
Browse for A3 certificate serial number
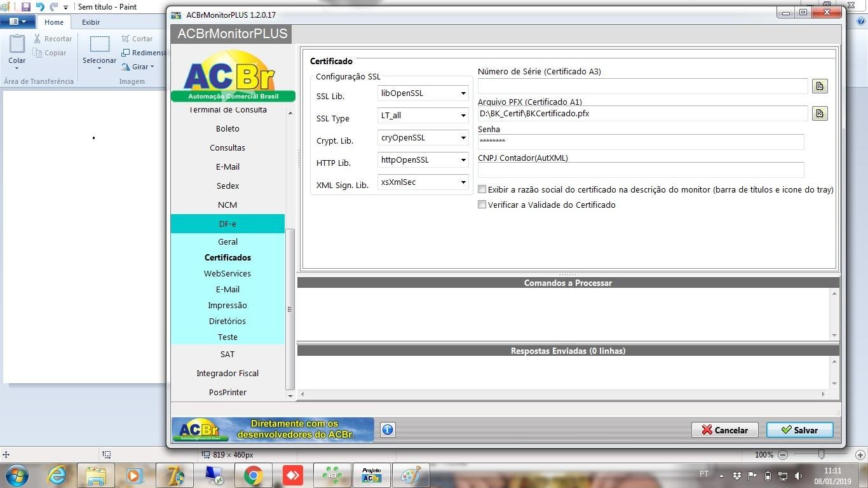[x=820, y=86]
